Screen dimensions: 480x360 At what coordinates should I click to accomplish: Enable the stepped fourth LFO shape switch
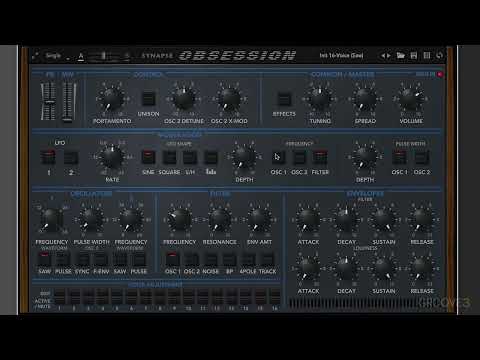pos(211,157)
